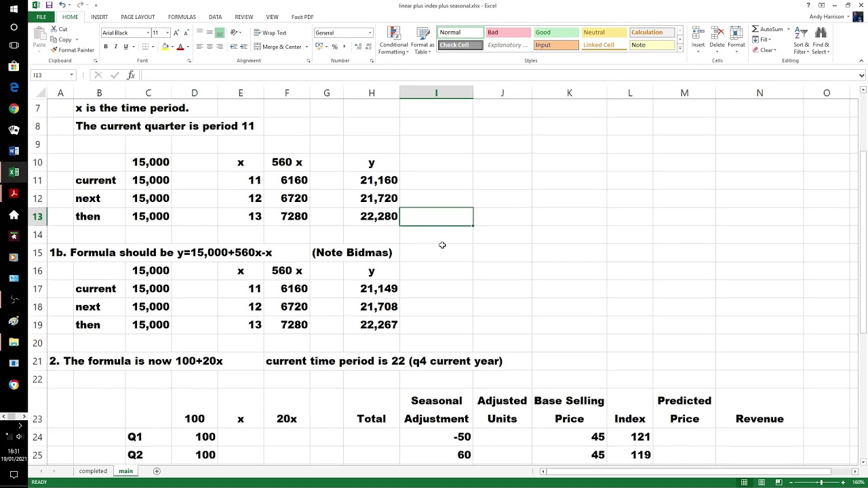Click the Clear eraser icon
The height and width of the screenshot is (488, 868).
click(755, 50)
